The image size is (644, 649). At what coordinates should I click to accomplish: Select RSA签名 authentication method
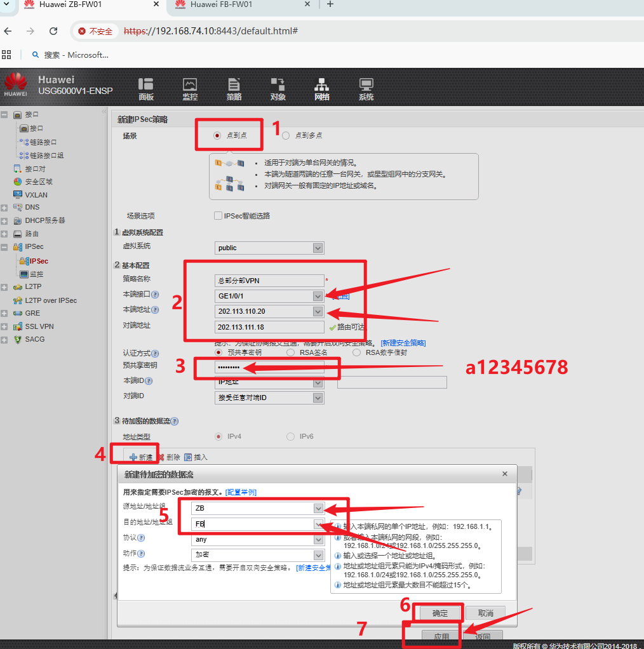(x=290, y=352)
